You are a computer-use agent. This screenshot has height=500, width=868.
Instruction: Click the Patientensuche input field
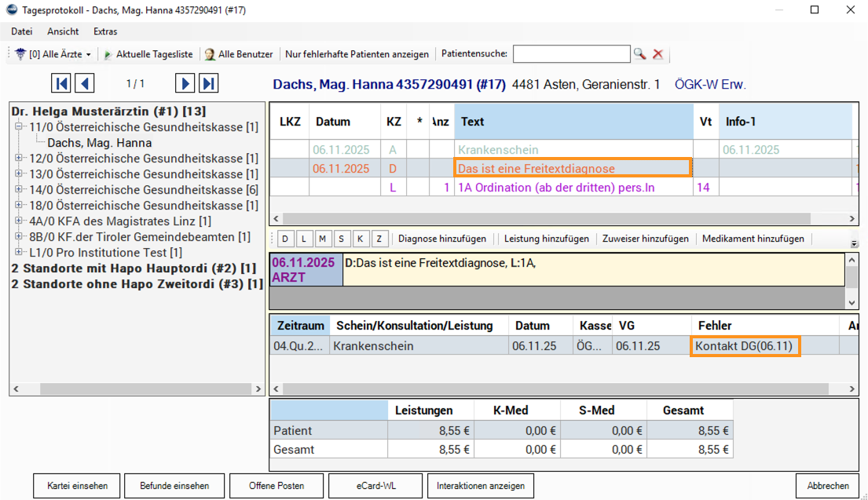(x=571, y=54)
